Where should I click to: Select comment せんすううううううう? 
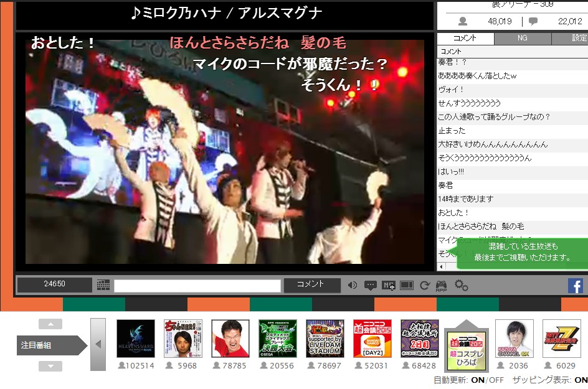pos(512,103)
